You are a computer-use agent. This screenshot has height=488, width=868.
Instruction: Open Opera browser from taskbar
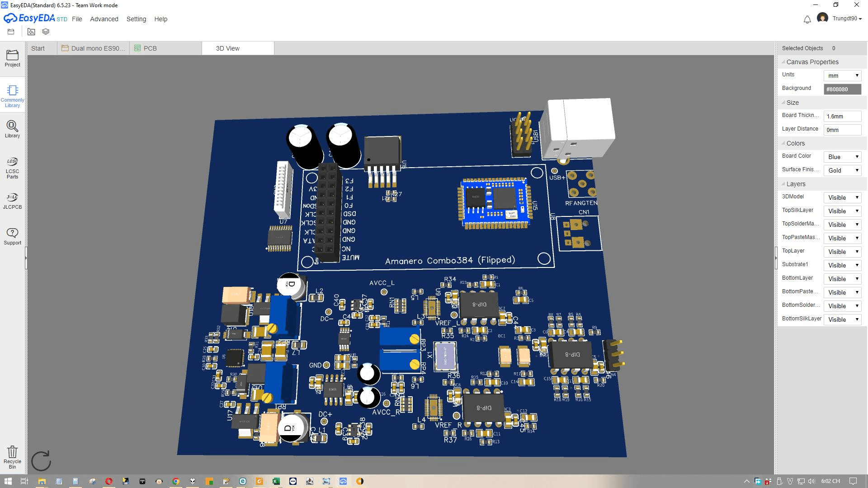pyautogui.click(x=108, y=481)
